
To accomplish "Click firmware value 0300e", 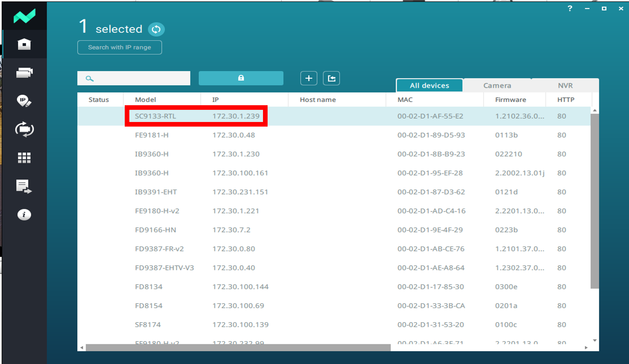I will pyautogui.click(x=506, y=287).
